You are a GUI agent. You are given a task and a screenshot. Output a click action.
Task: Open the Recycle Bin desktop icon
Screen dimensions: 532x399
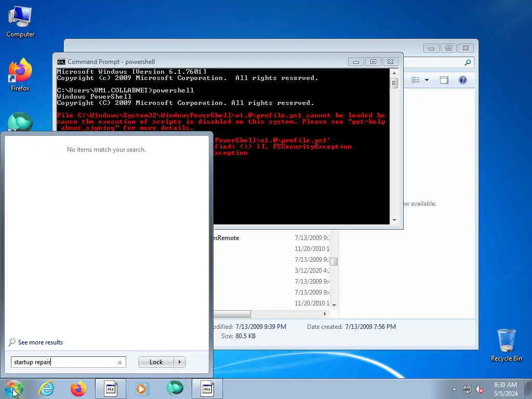(x=506, y=345)
